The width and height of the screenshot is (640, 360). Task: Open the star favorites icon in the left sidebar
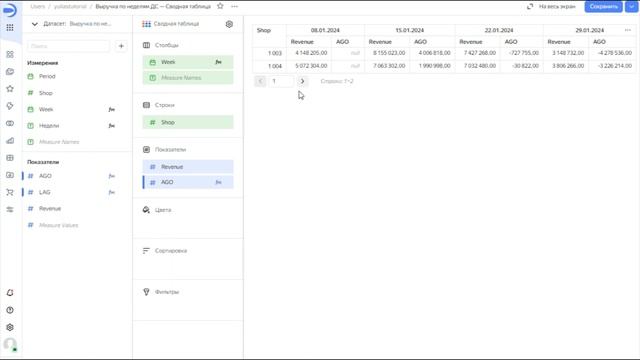10,89
